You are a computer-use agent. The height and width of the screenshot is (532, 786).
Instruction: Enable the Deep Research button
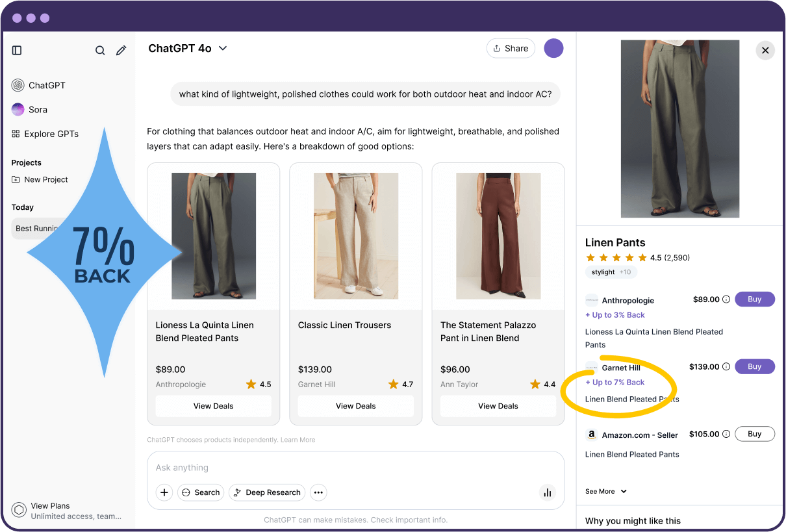[267, 492]
